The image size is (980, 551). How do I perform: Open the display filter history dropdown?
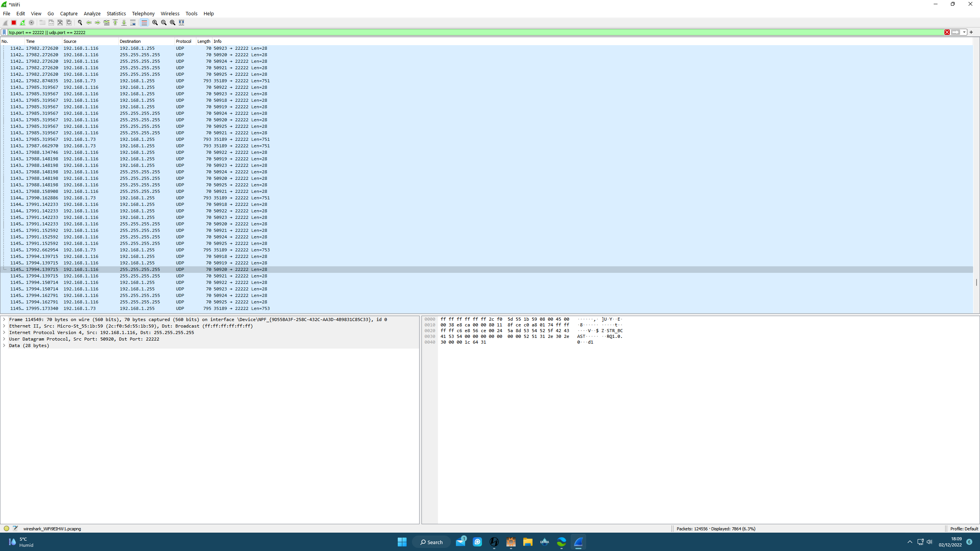[x=964, y=33]
